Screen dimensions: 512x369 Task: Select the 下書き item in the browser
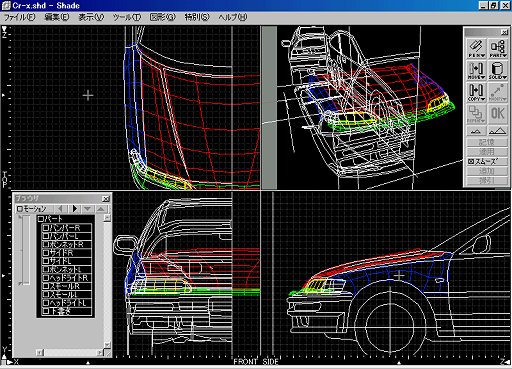(66, 311)
